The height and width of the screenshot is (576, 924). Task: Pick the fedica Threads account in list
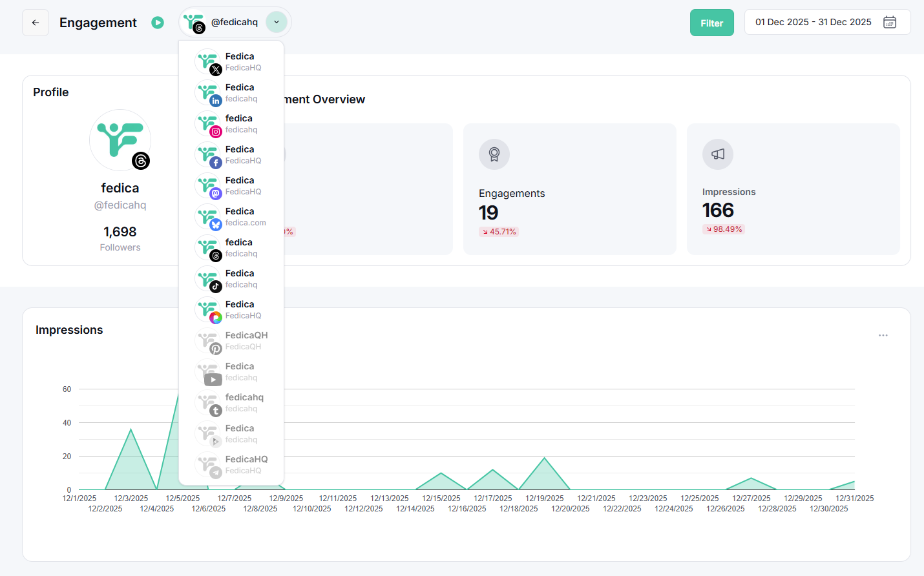click(231, 248)
